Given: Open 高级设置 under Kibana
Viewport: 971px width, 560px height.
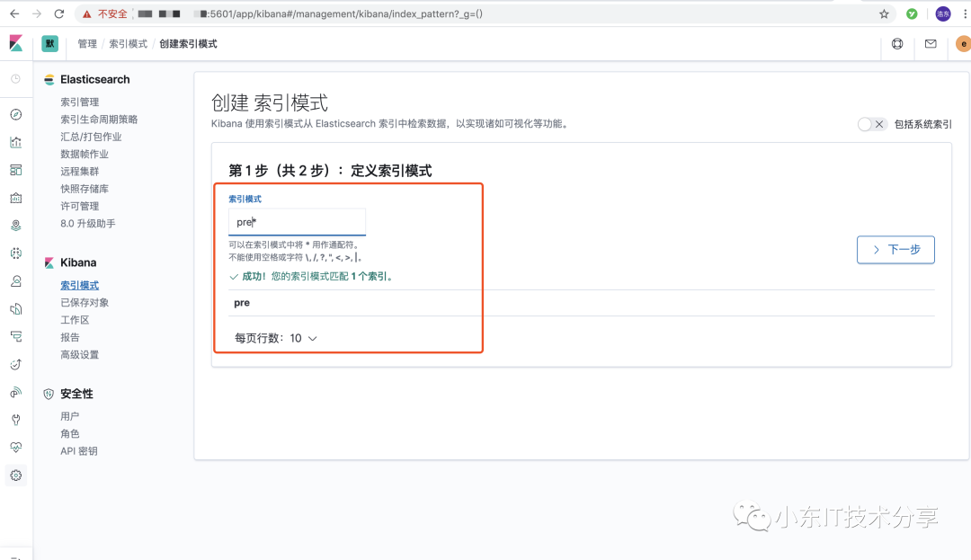Looking at the screenshot, I should 80,354.
